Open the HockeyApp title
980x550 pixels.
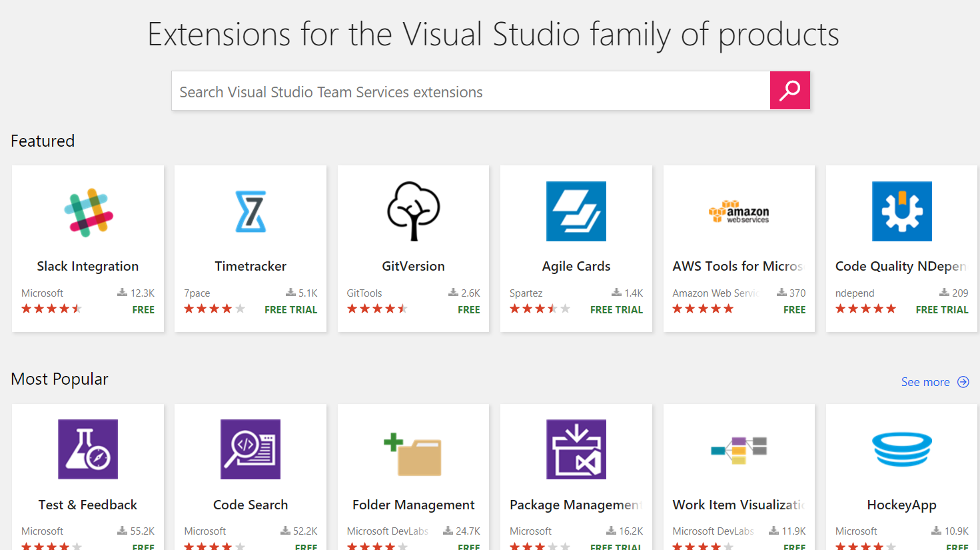[902, 505]
